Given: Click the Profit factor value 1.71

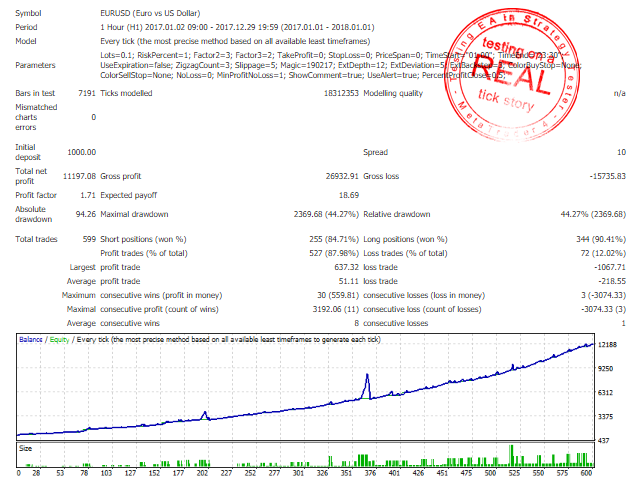Looking at the screenshot, I should (88, 195).
